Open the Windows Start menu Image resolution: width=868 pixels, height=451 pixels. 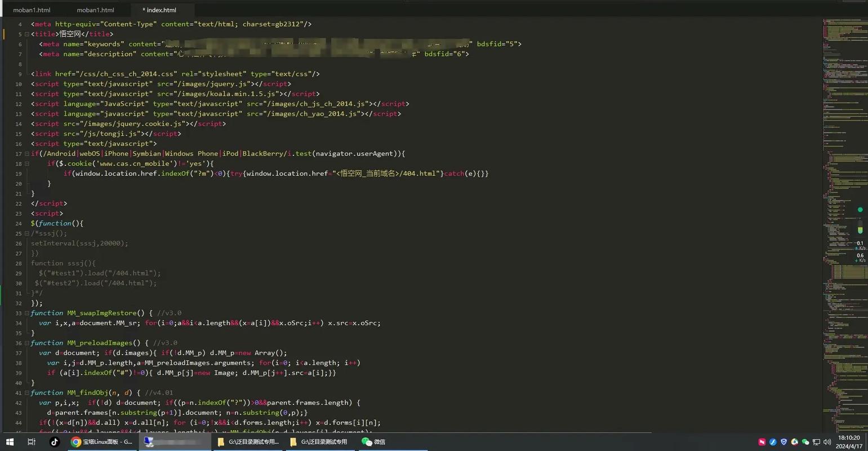(x=10, y=442)
